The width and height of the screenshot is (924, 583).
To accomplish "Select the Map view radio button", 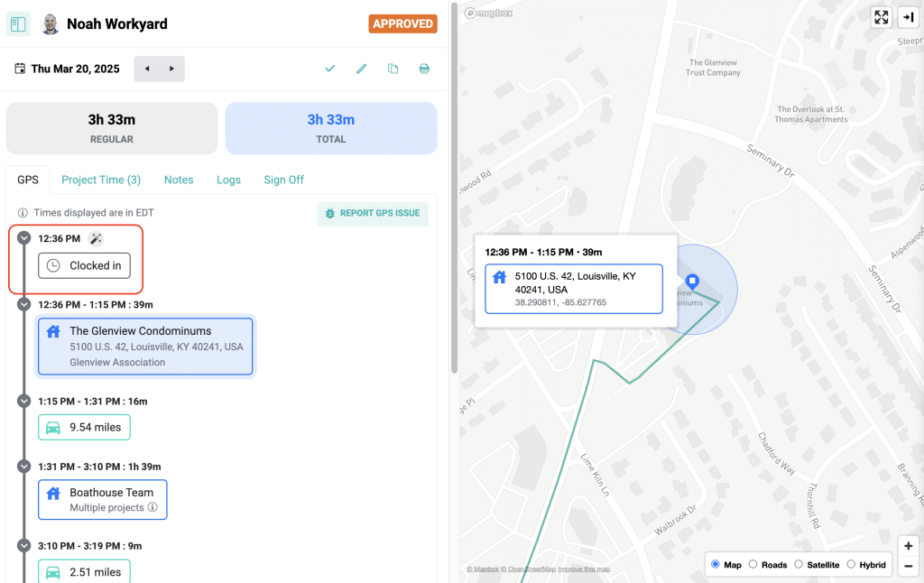I will [x=716, y=564].
